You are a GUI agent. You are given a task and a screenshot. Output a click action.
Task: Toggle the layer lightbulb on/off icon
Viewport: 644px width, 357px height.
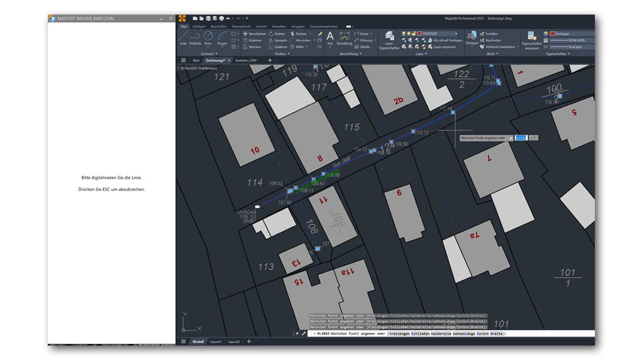point(403,33)
